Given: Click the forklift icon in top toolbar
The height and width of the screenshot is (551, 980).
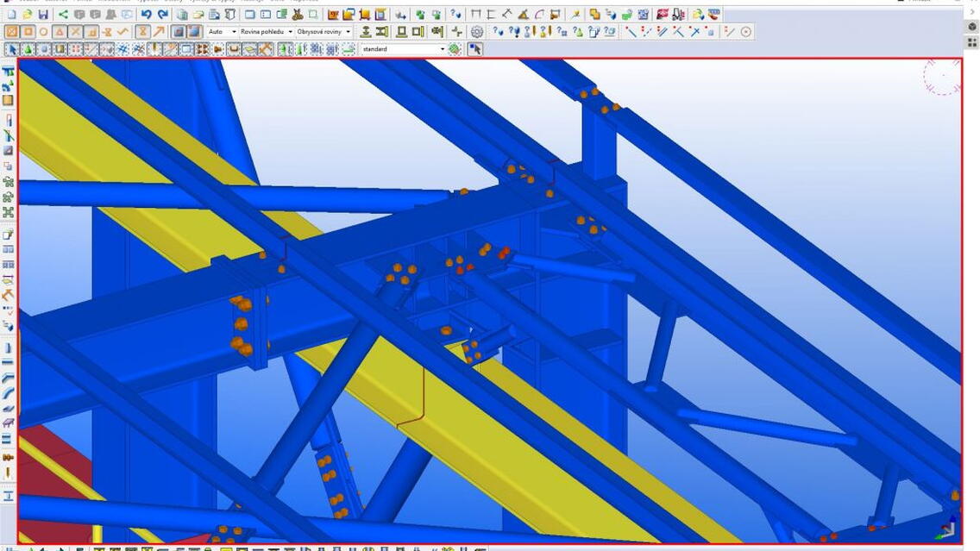Looking at the screenshot, I should [x=677, y=15].
